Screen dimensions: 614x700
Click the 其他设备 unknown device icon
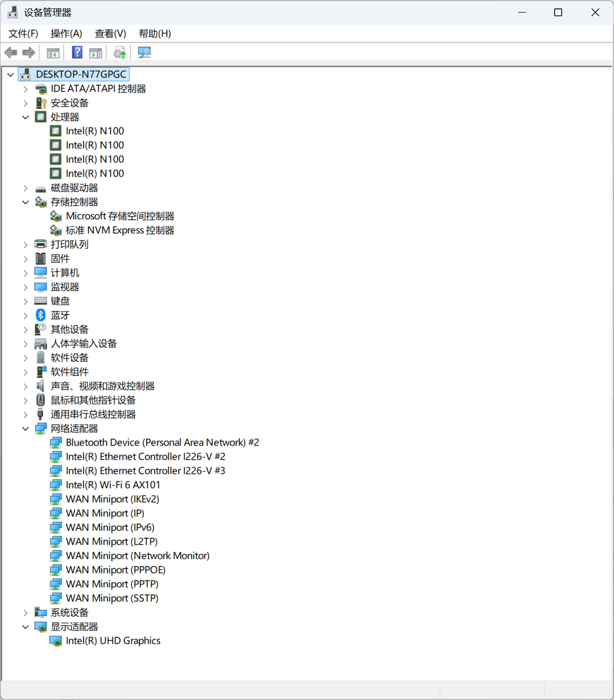pyautogui.click(x=40, y=329)
